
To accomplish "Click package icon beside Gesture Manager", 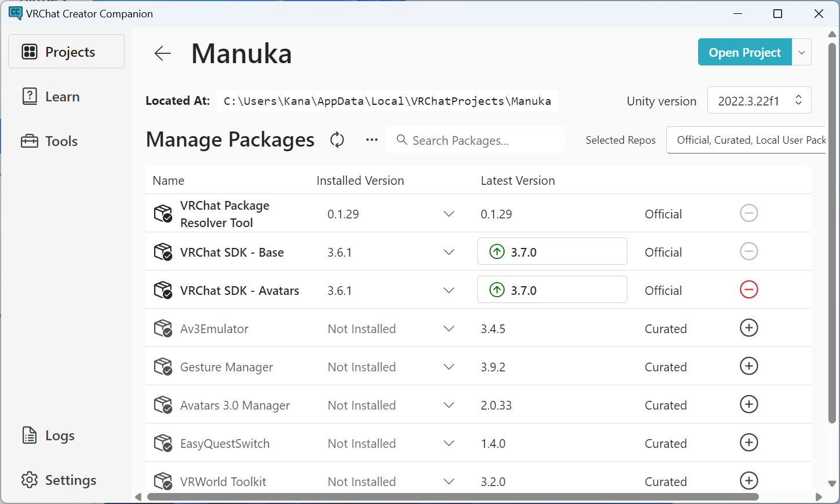I will pyautogui.click(x=163, y=367).
